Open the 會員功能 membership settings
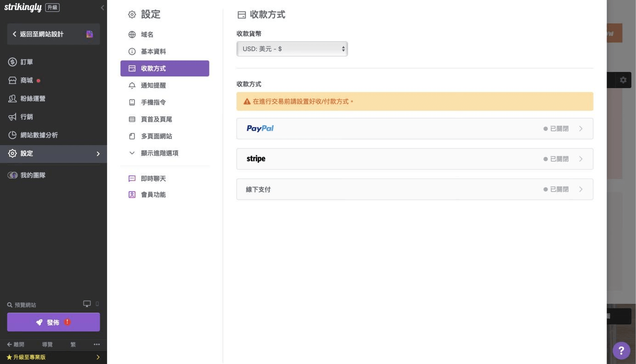636x364 pixels. tap(153, 195)
